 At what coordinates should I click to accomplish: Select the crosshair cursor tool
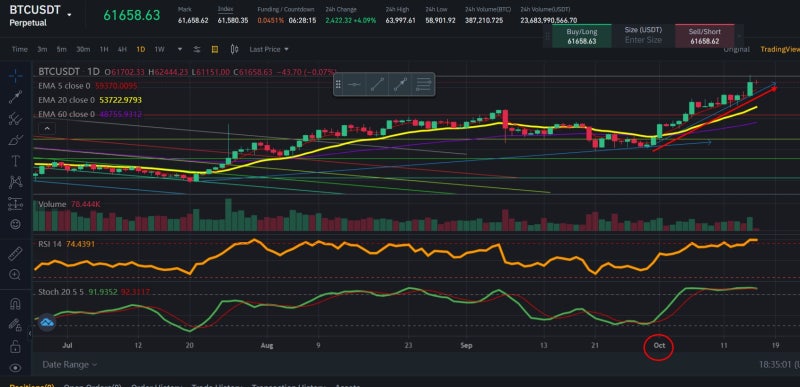[15, 76]
